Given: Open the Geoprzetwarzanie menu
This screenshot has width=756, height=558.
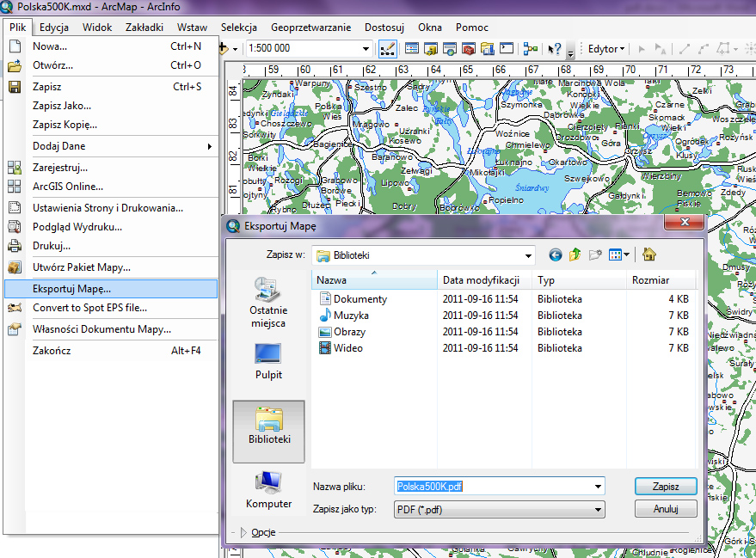Looking at the screenshot, I should pos(311,28).
